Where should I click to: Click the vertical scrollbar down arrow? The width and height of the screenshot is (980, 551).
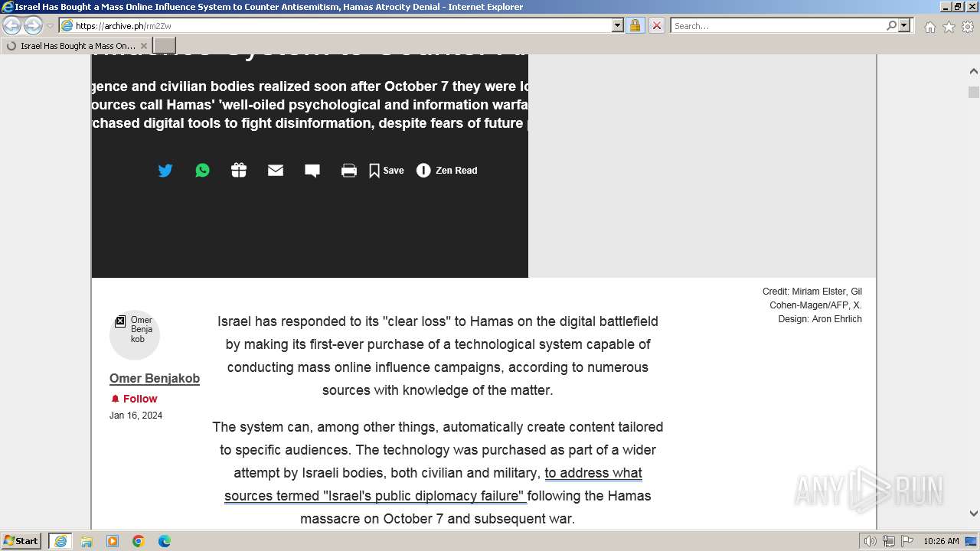point(974,514)
